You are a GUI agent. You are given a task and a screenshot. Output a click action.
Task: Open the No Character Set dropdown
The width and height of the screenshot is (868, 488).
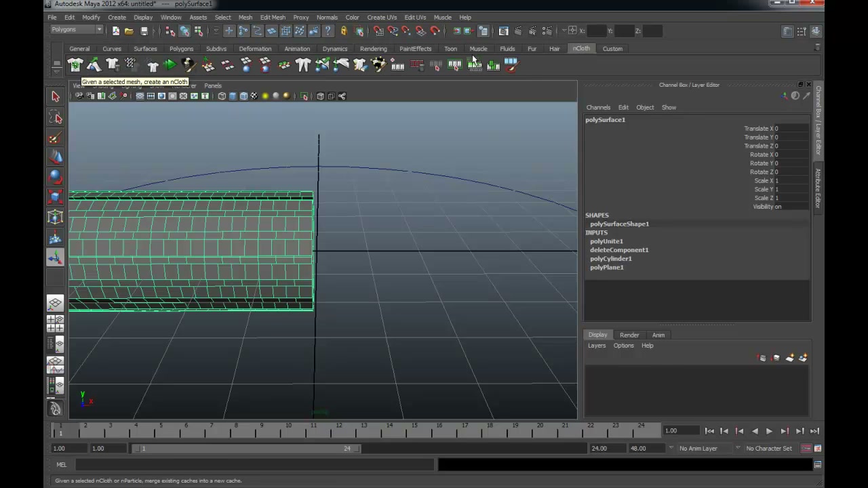tap(769, 448)
